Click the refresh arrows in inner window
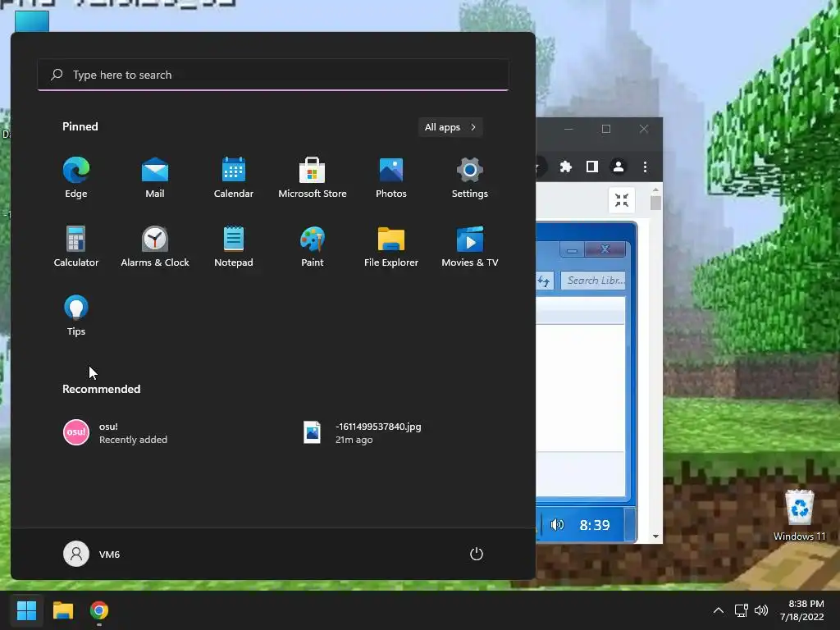The height and width of the screenshot is (630, 840). click(x=545, y=281)
